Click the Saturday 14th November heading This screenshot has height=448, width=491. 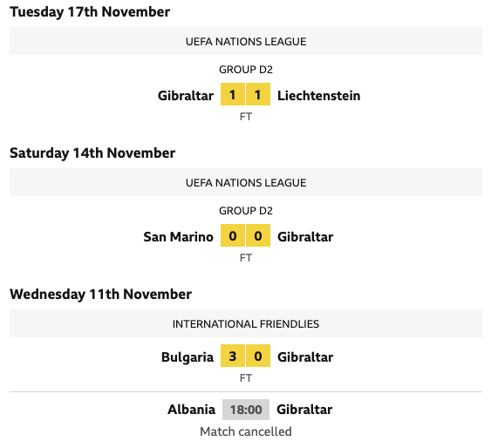(x=92, y=153)
